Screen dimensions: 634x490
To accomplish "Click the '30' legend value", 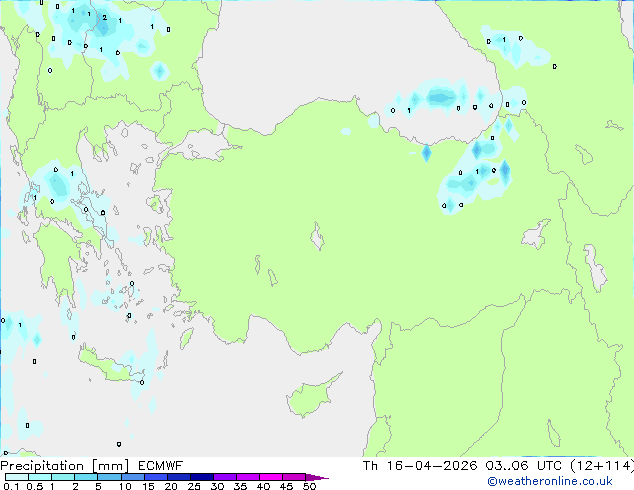I will (x=217, y=486).
